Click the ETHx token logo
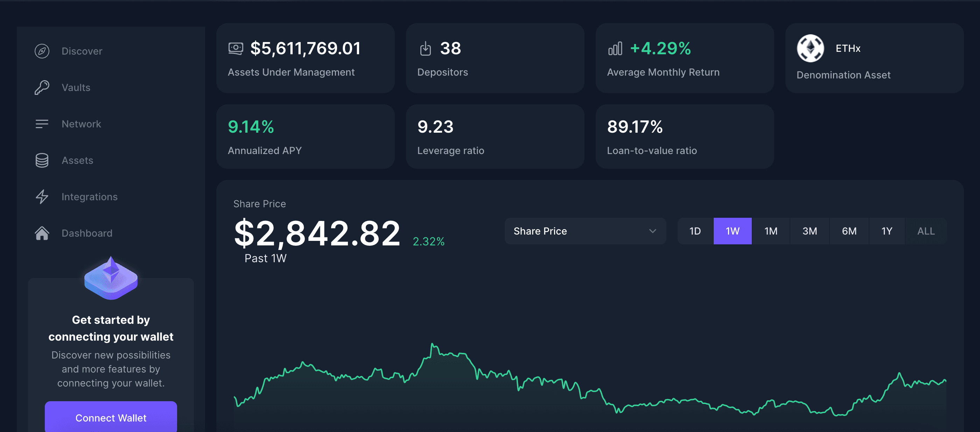Image resolution: width=980 pixels, height=432 pixels. pyautogui.click(x=810, y=48)
